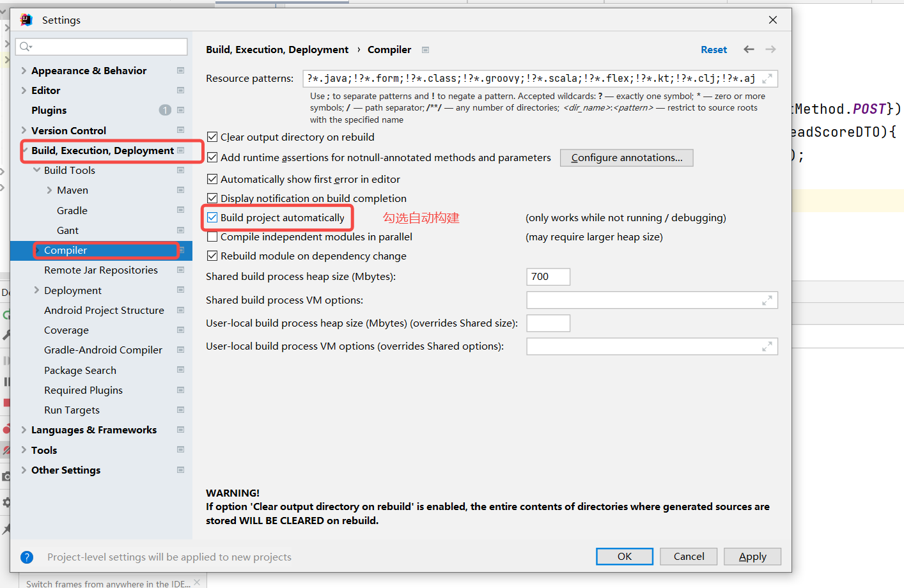
Task: Open the help question mark icon
Action: 26,557
